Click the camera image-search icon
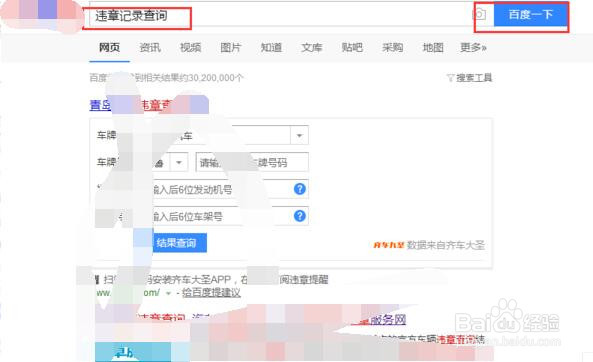This screenshot has width=593, height=362. point(479,14)
